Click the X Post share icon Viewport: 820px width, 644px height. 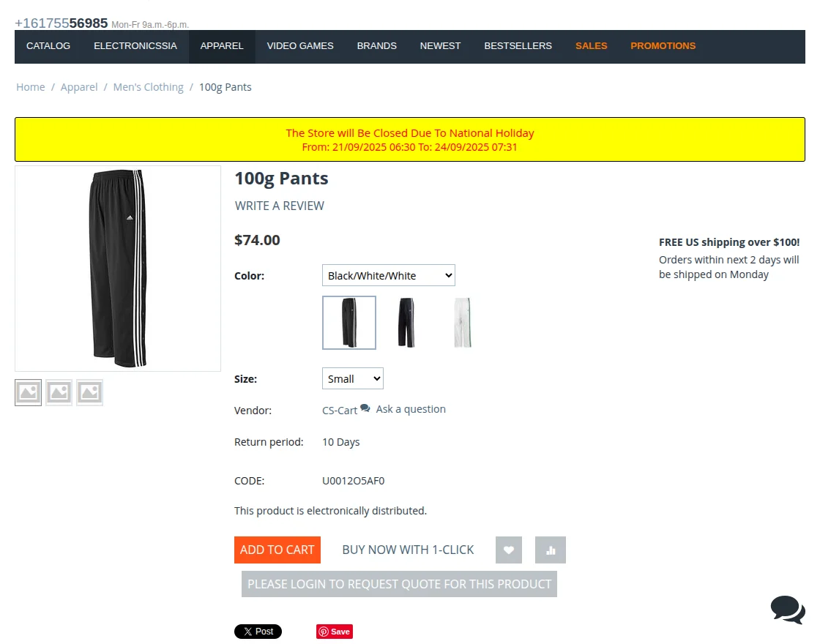pos(258,631)
